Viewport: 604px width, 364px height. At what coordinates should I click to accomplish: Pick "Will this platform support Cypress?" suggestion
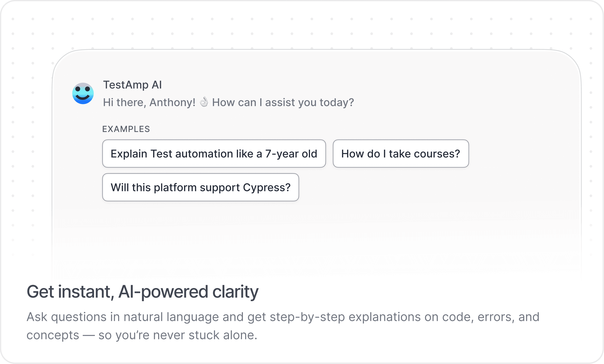(200, 187)
